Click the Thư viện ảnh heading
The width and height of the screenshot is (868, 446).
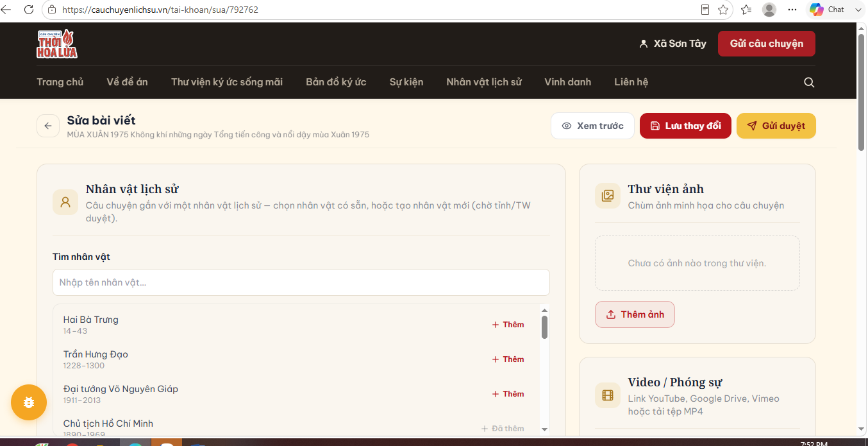[666, 189]
